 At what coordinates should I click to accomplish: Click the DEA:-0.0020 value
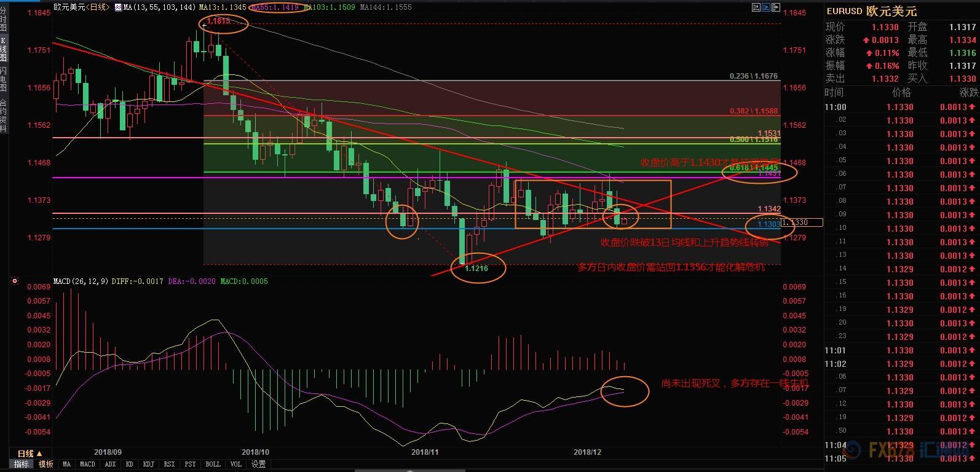click(191, 281)
